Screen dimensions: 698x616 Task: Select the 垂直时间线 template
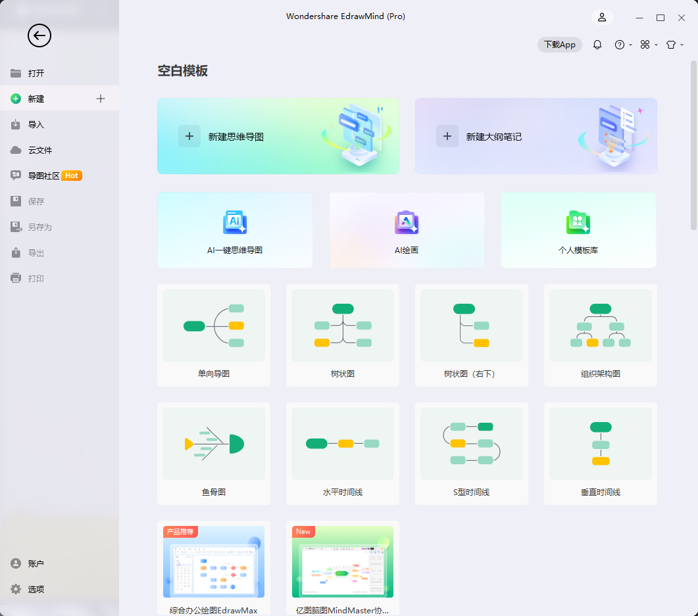601,454
